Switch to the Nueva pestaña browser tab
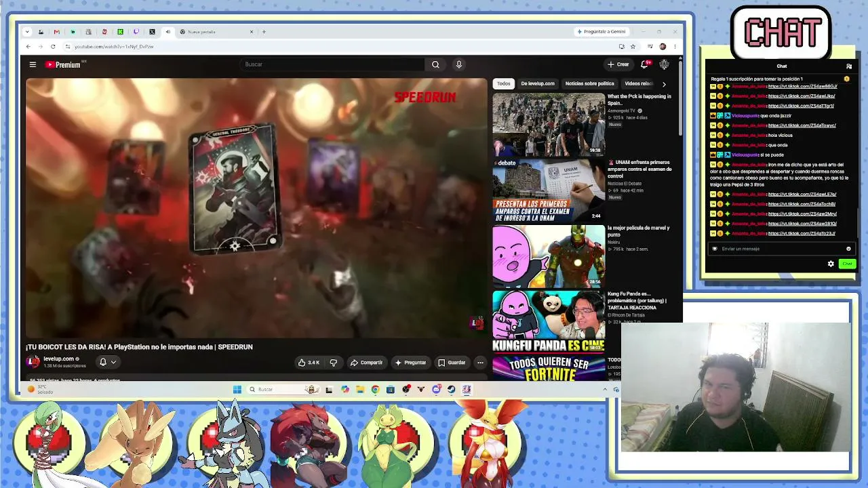Viewport: 868px width, 488px height. 217,32
